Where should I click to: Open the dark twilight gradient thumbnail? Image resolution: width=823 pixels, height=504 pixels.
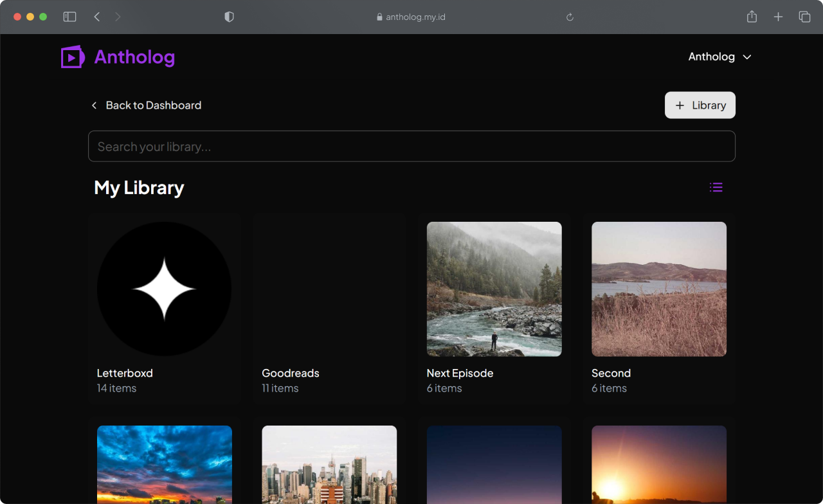(x=494, y=465)
